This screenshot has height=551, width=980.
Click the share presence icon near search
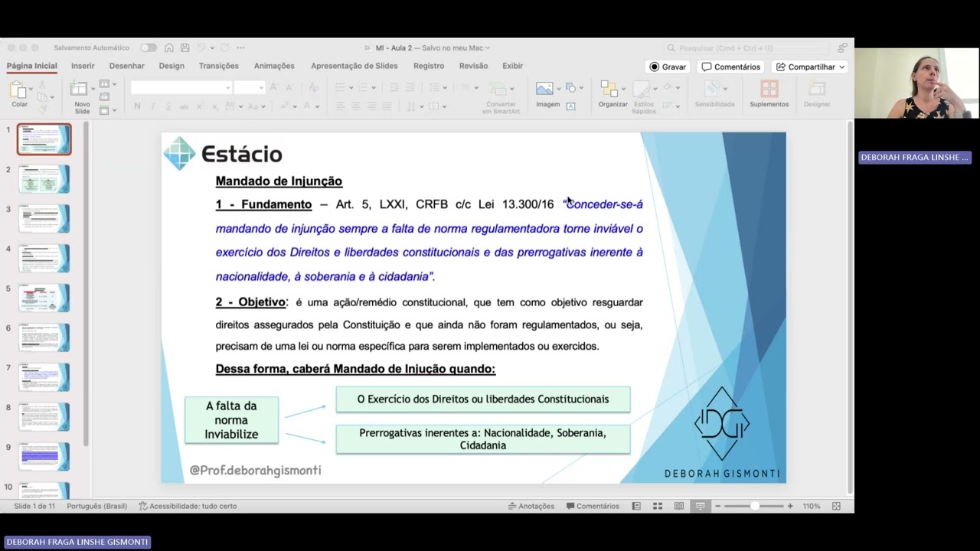[841, 47]
